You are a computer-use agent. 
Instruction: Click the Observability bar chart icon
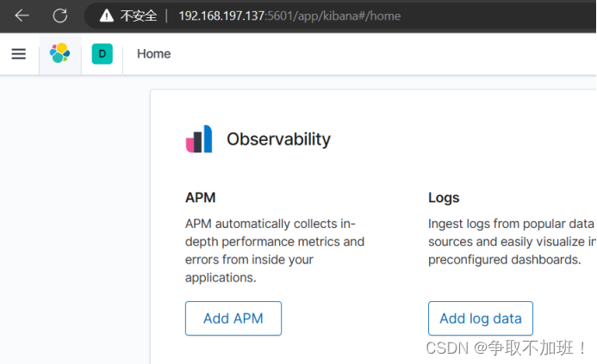pyautogui.click(x=199, y=139)
